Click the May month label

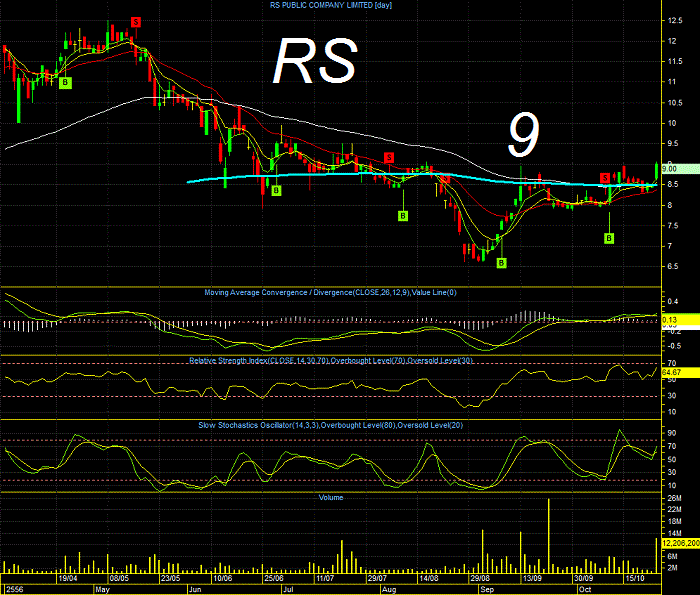click(x=102, y=589)
